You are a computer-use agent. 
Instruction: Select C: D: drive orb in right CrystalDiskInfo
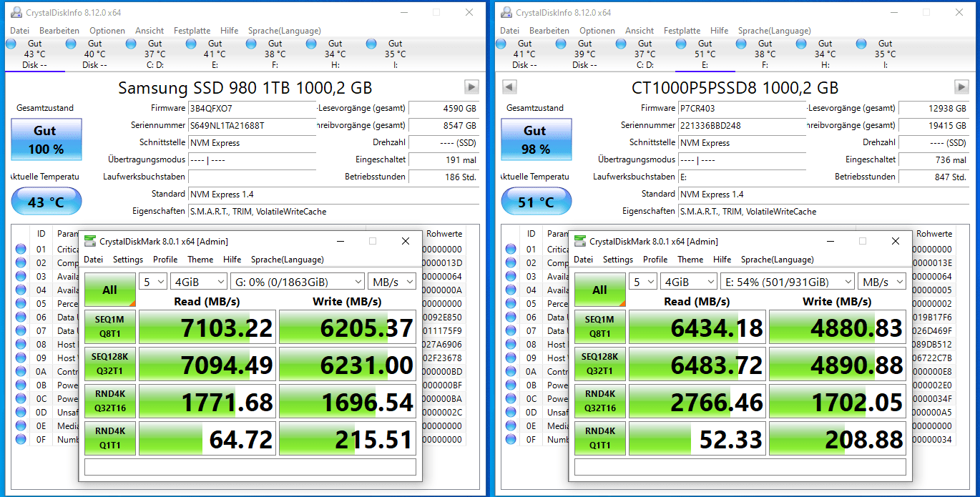point(621,44)
